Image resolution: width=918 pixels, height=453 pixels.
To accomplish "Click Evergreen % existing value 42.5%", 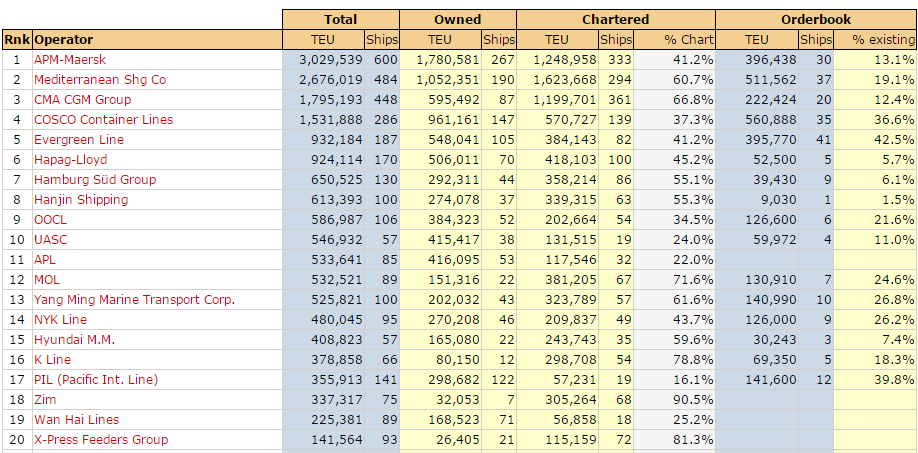I will coord(893,140).
